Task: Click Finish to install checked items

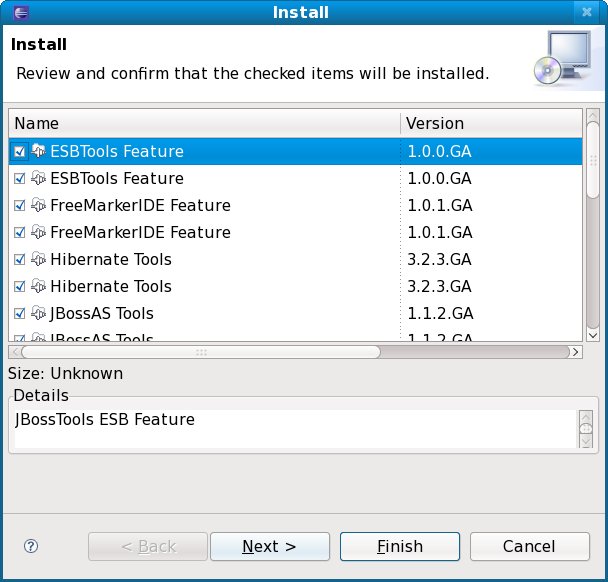Action: click(400, 547)
